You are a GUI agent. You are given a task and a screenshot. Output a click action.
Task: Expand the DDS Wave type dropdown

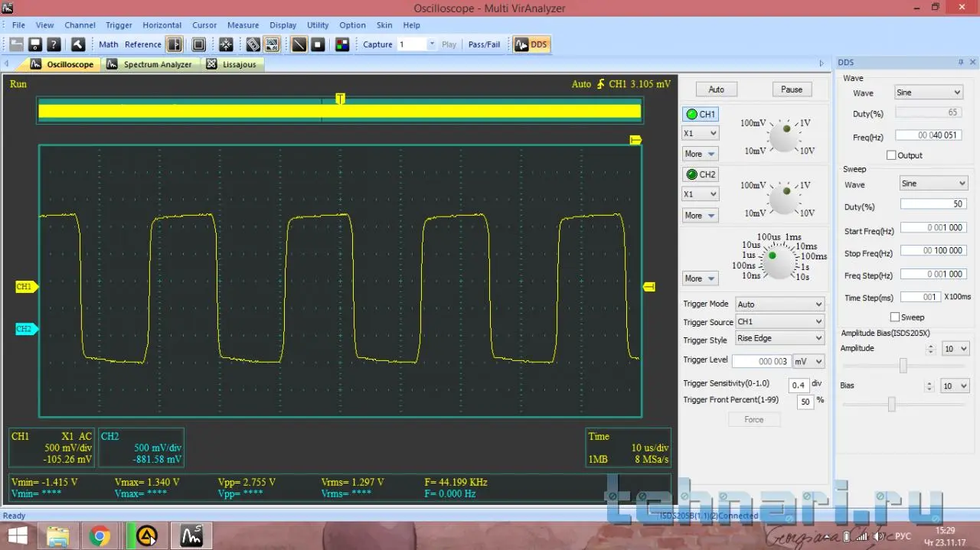(x=928, y=93)
